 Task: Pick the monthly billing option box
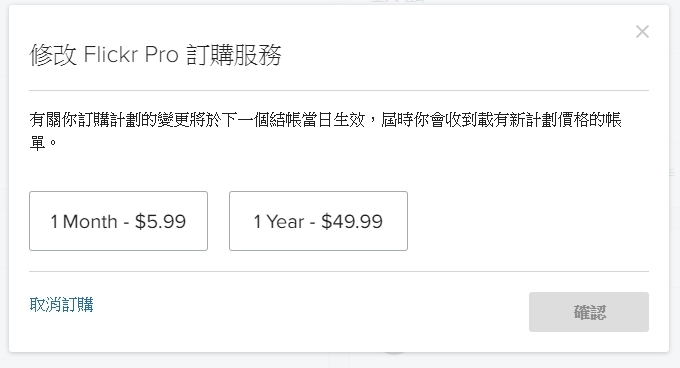[118, 221]
